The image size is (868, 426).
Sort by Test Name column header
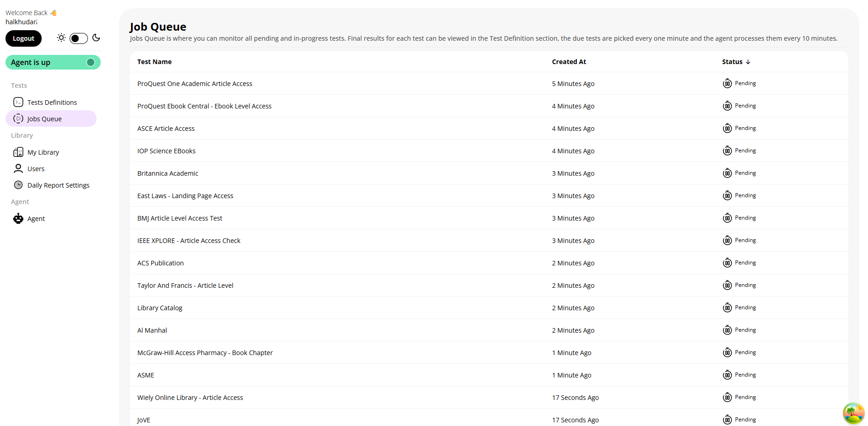[x=154, y=62]
